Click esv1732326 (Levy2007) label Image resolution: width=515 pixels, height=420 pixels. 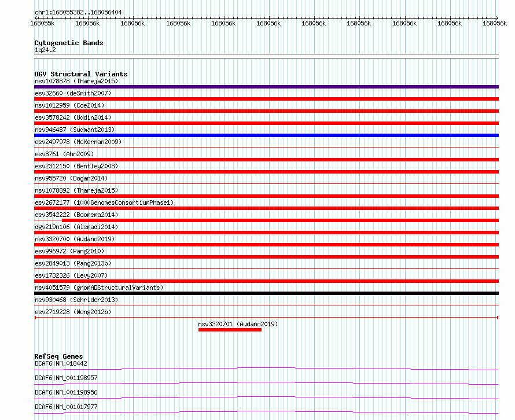(71, 275)
